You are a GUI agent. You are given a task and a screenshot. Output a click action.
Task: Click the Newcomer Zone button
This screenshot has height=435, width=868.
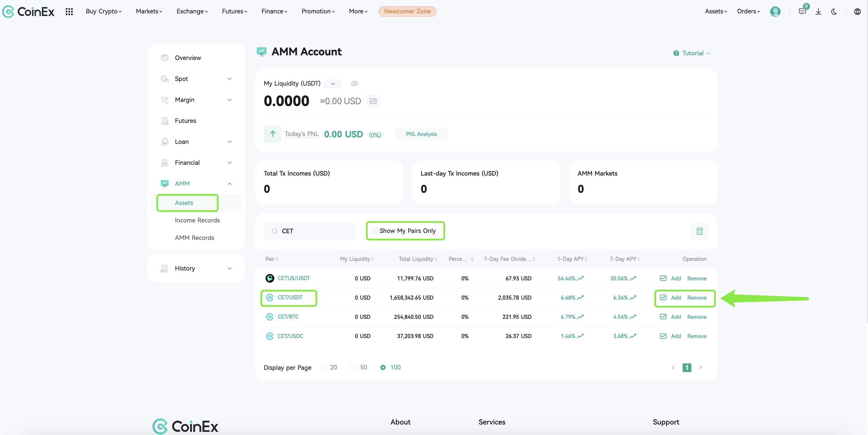click(x=407, y=11)
